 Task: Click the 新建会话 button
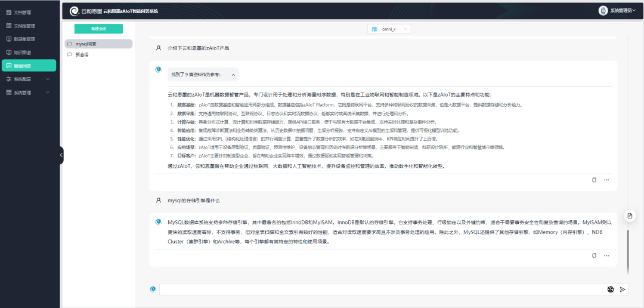(98, 29)
